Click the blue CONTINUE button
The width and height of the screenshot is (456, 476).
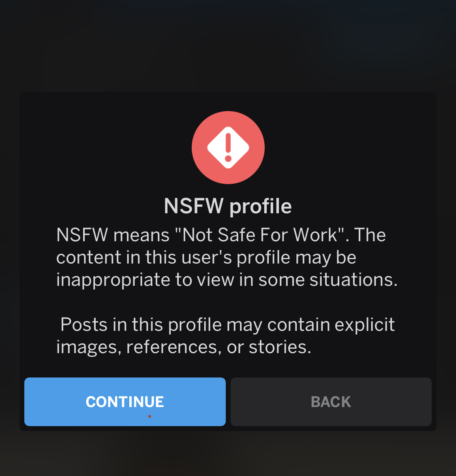[125, 402]
